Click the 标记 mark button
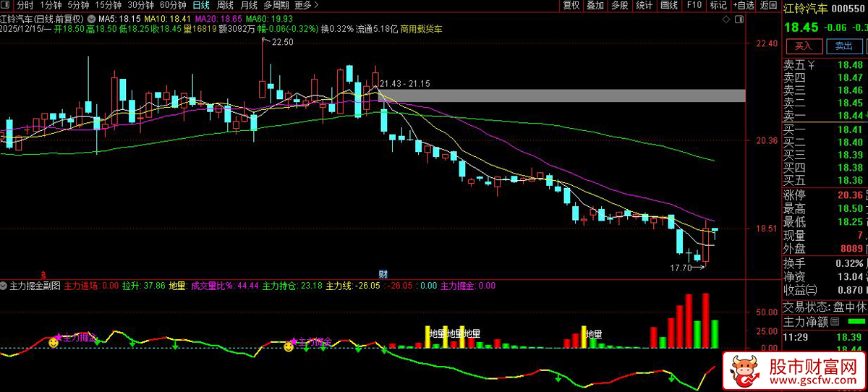Screen dimensions: 868x392 pos(718,5)
